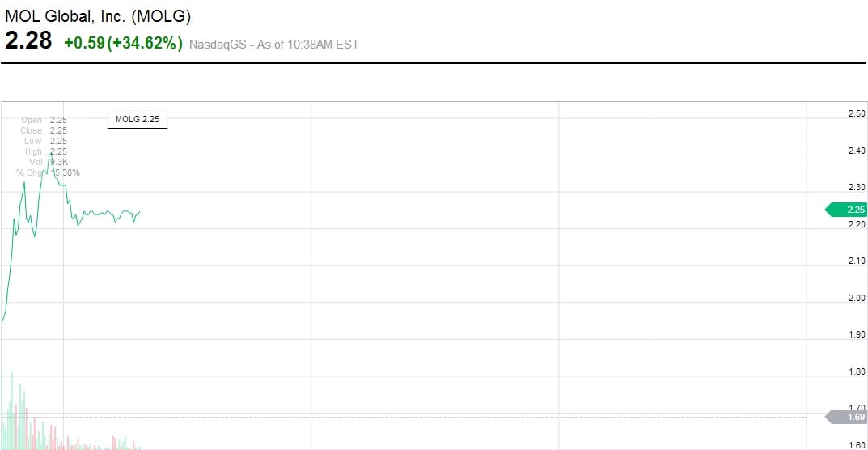The width and height of the screenshot is (868, 450).
Task: Click the 1.60 label on price axis
Action: (856, 445)
